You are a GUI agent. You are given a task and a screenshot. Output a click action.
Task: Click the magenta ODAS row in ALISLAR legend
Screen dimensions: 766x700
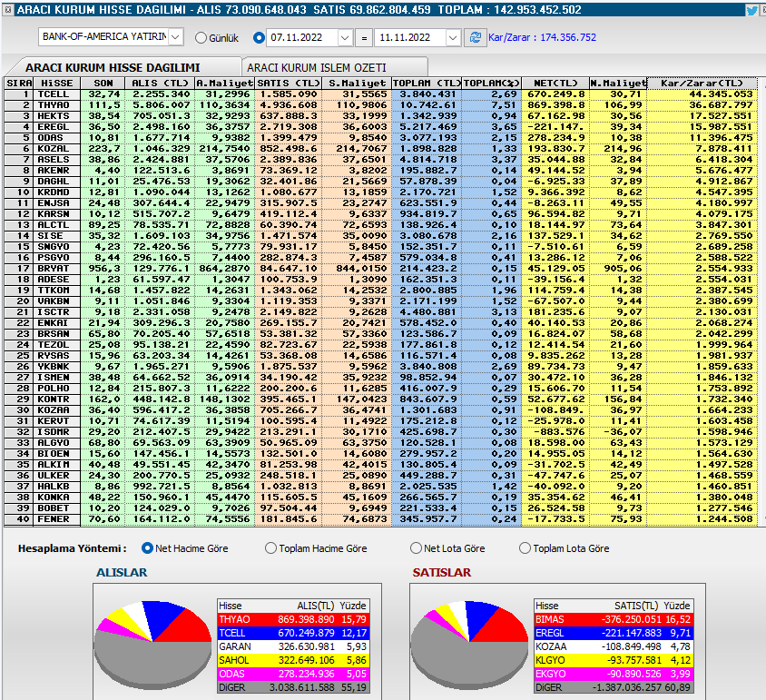point(293,674)
